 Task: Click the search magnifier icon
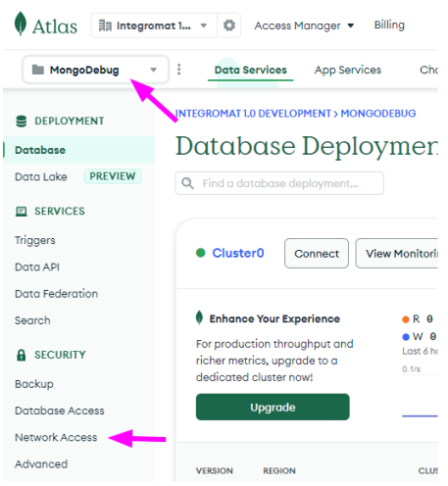(187, 183)
